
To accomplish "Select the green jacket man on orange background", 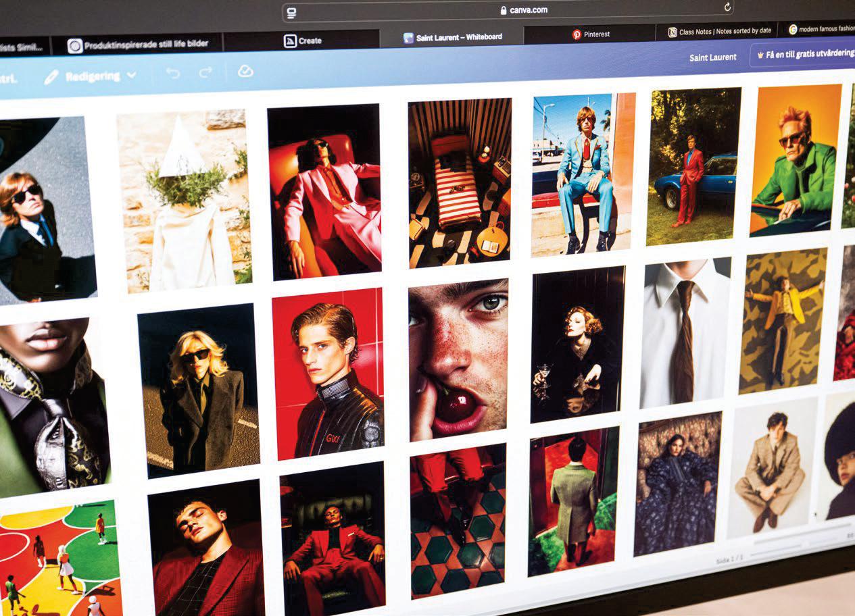I will pyautogui.click(x=796, y=159).
